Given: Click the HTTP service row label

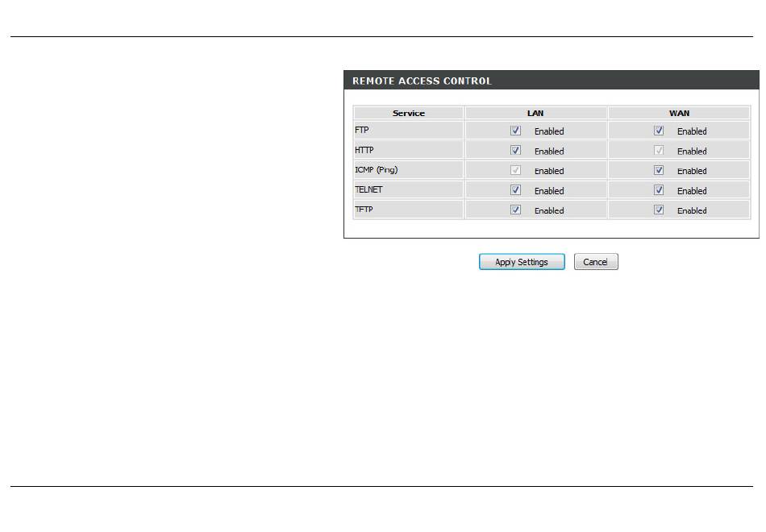Looking at the screenshot, I should pyautogui.click(x=364, y=150).
